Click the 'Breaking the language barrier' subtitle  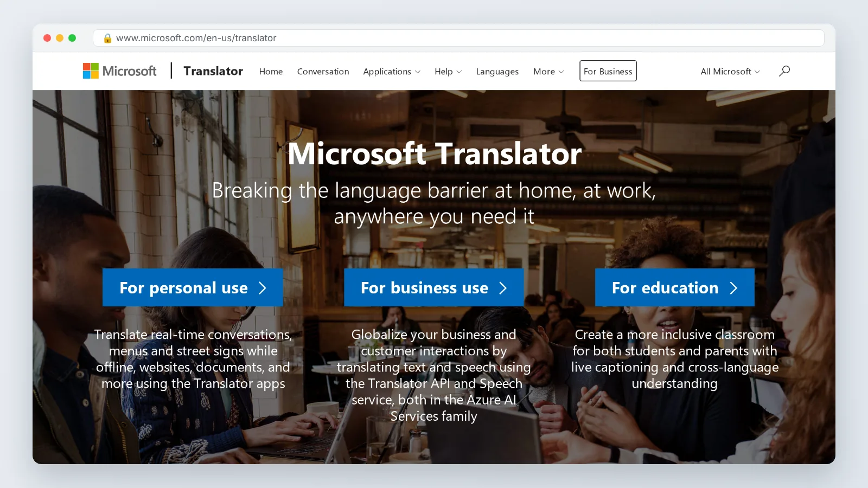434,203
